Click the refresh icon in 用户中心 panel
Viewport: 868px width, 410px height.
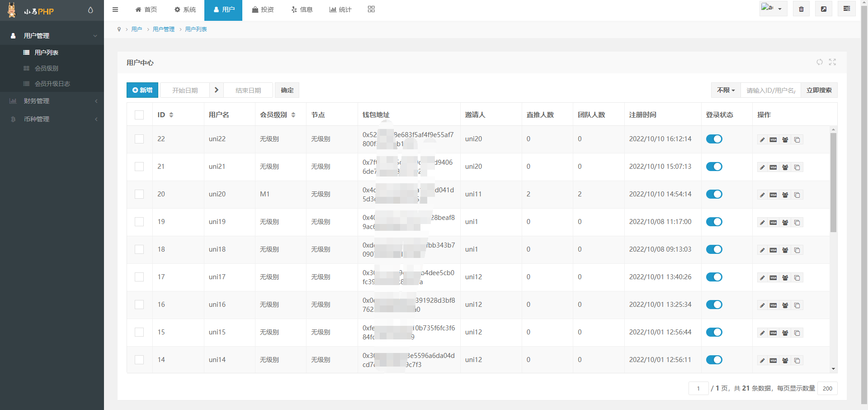tap(819, 62)
